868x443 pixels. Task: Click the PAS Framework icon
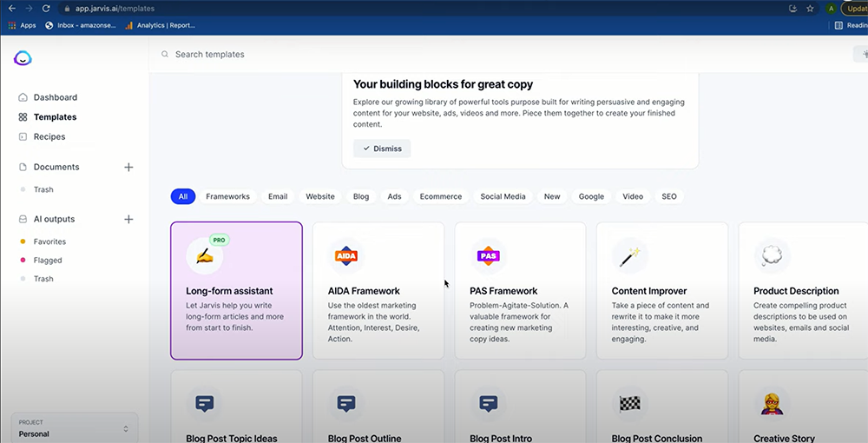488,256
